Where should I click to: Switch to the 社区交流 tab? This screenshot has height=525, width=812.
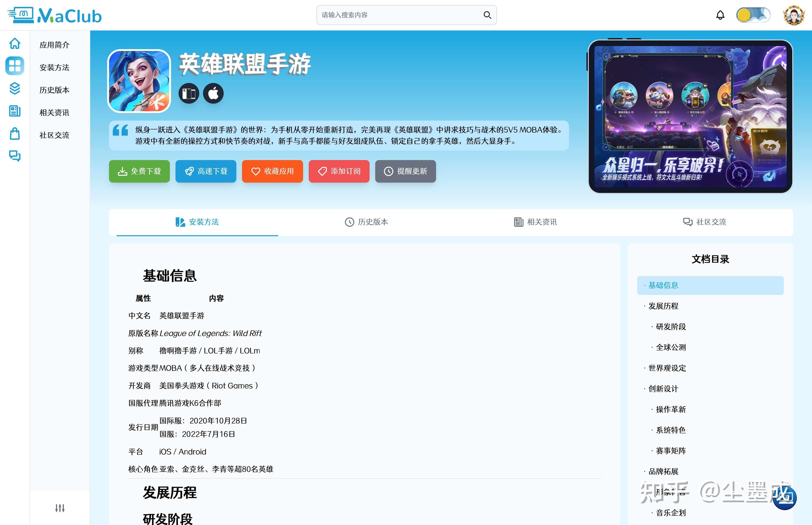click(705, 222)
